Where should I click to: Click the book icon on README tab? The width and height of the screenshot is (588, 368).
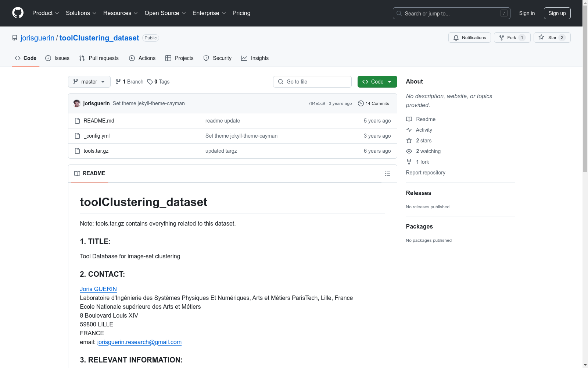(x=77, y=173)
